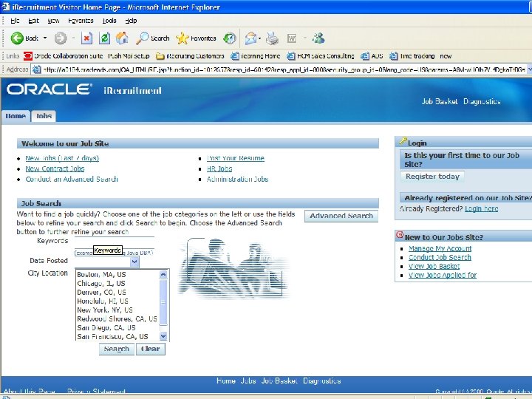
Task: Click the page icon in address bar
Action: click(36, 69)
